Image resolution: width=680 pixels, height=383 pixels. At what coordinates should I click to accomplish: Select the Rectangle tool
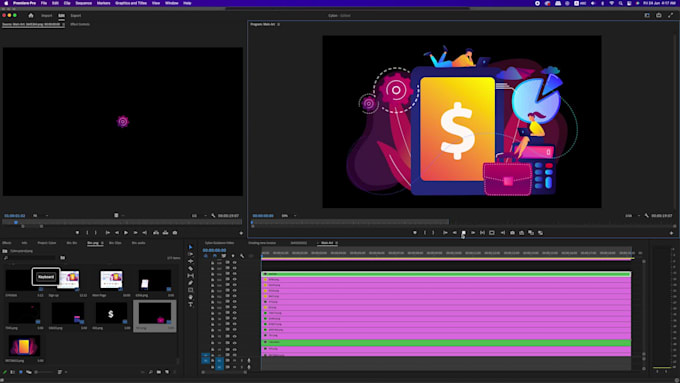pyautogui.click(x=190, y=290)
